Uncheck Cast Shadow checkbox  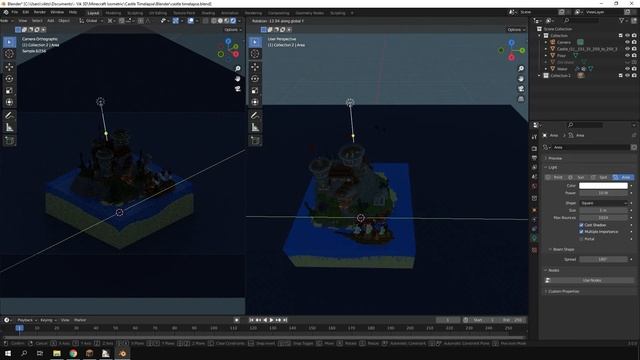pyautogui.click(x=581, y=225)
